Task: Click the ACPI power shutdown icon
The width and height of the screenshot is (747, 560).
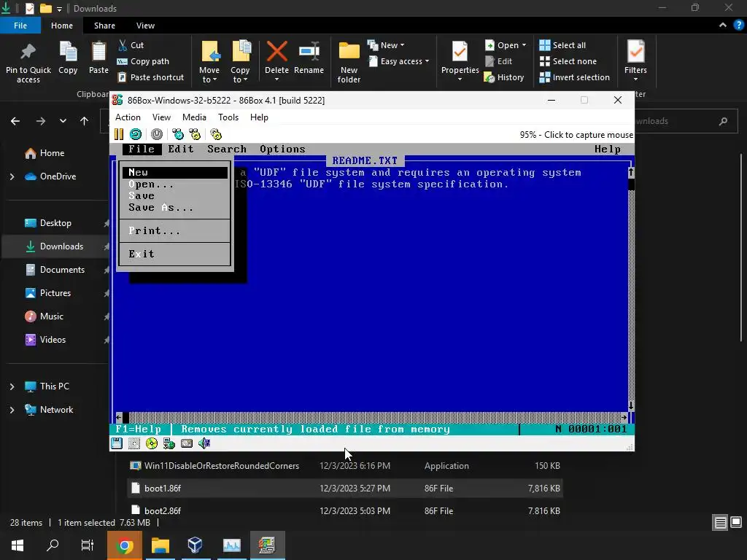Action: click(157, 134)
